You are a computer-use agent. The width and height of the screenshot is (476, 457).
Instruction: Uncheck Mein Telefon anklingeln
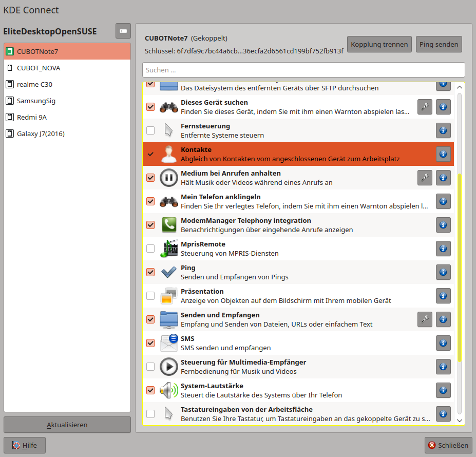(x=150, y=201)
